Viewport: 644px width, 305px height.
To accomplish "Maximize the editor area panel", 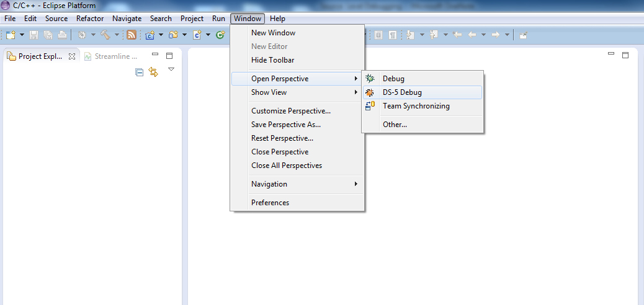I will [625, 55].
